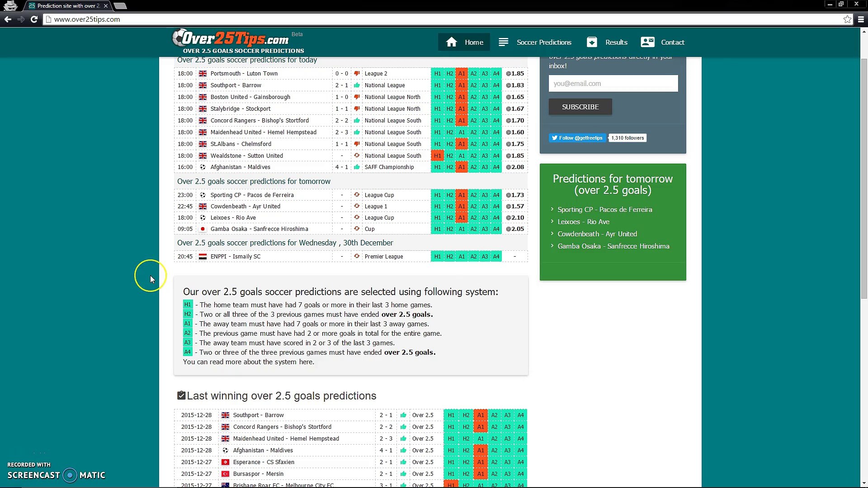Follow @getfreetips on Twitter

(576, 138)
